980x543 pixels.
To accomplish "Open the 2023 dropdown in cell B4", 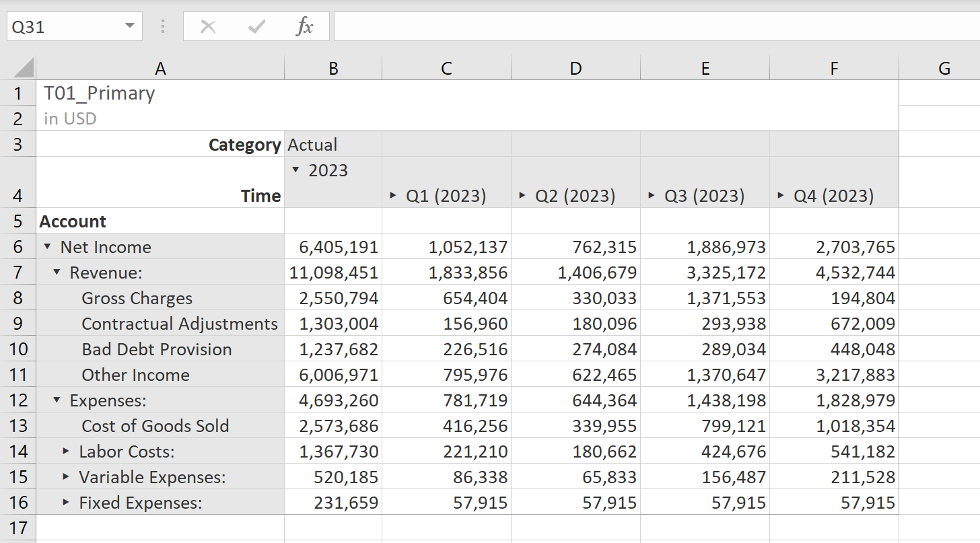I will coord(295,170).
